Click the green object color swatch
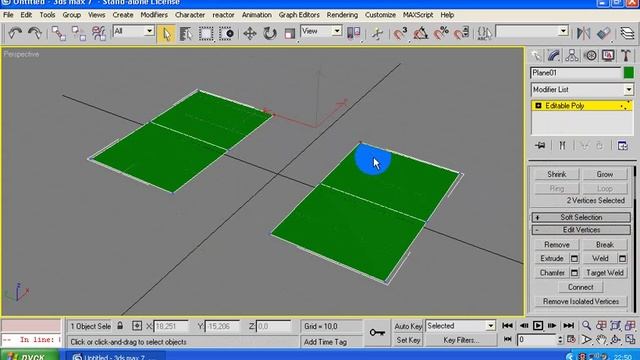 point(629,73)
